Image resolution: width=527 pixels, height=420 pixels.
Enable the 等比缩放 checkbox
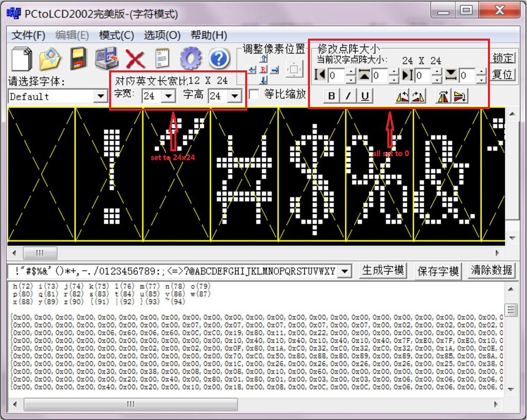(x=254, y=95)
